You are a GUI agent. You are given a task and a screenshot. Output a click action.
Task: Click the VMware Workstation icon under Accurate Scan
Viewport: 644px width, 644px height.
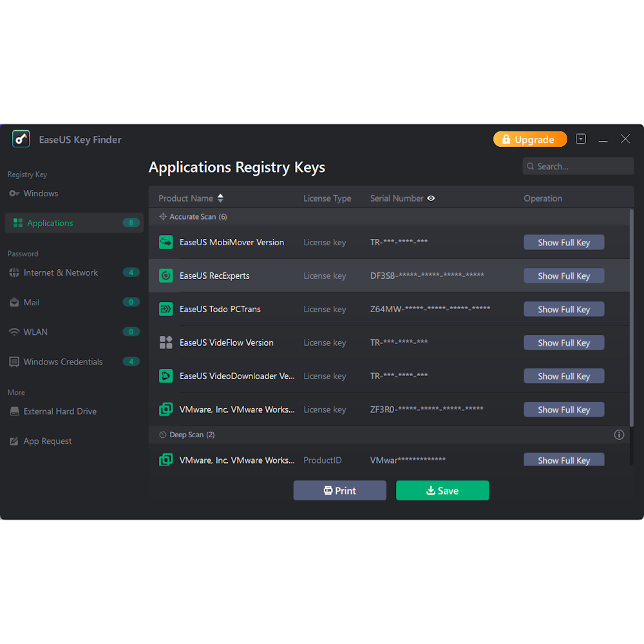166,410
